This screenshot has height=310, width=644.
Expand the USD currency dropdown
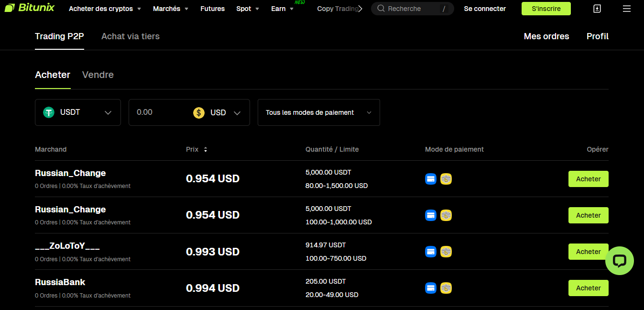[237, 112]
